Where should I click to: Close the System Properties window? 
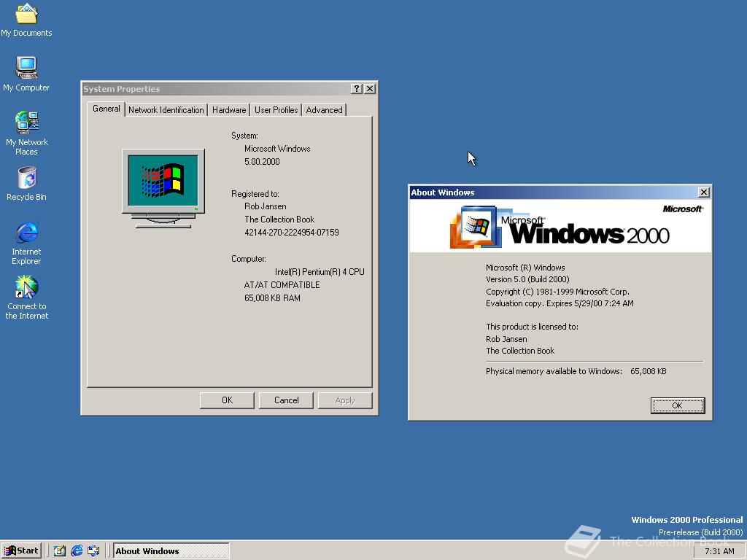click(370, 88)
